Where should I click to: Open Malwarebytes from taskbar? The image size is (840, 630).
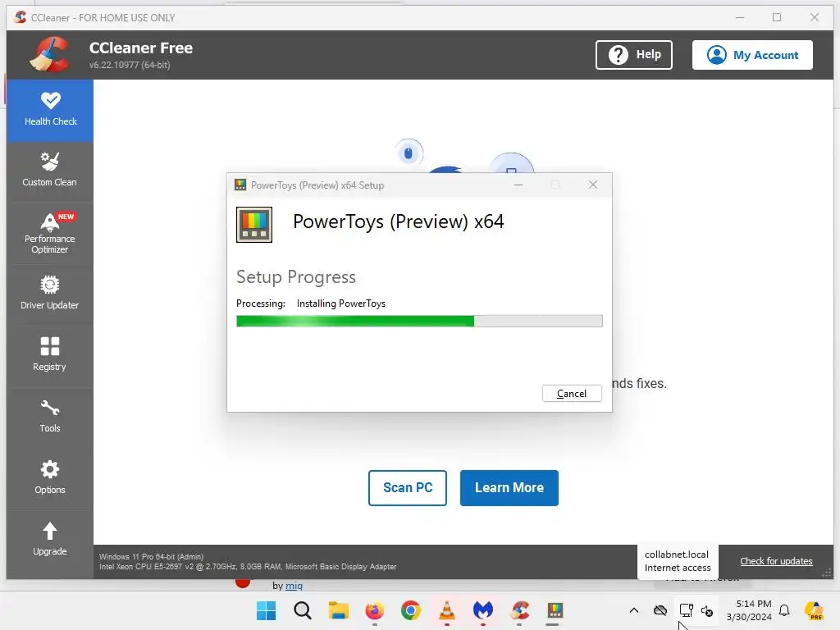click(482, 610)
